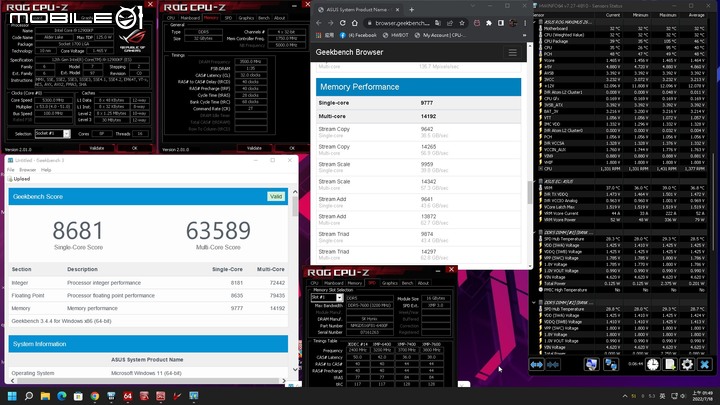720x405 pixels.
Task: Open HWiNFO sensor settings gear
Action: click(x=687, y=365)
